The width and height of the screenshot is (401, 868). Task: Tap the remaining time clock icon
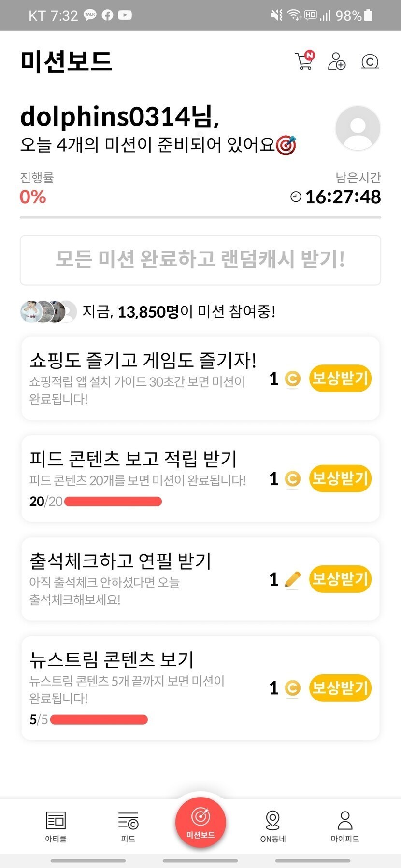pos(296,196)
